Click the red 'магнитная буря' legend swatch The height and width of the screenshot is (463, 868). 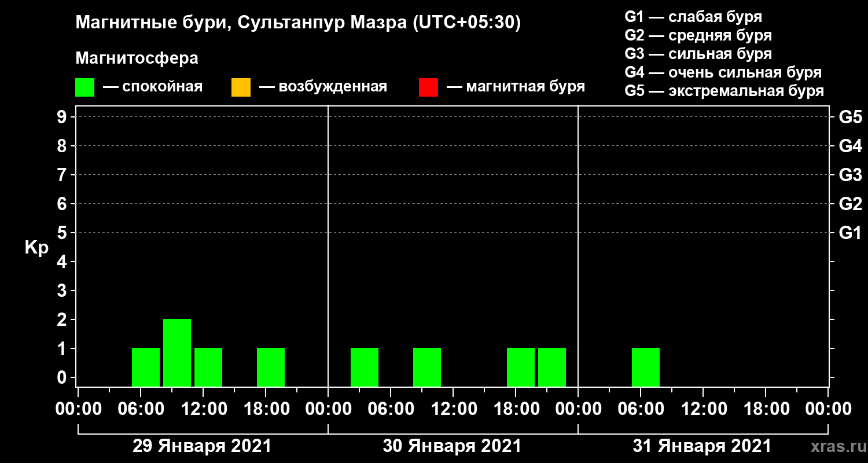point(428,87)
